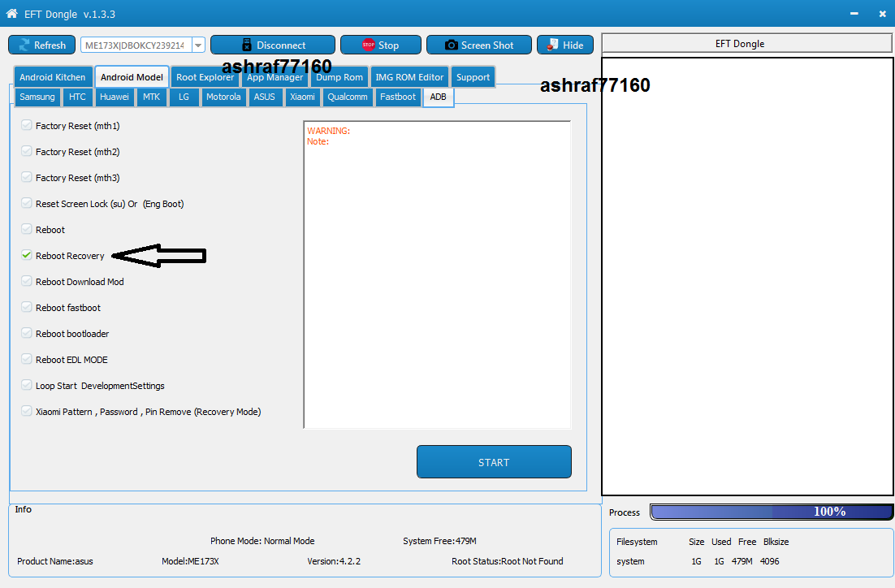
Task: Click the Refresh button
Action: coord(41,45)
